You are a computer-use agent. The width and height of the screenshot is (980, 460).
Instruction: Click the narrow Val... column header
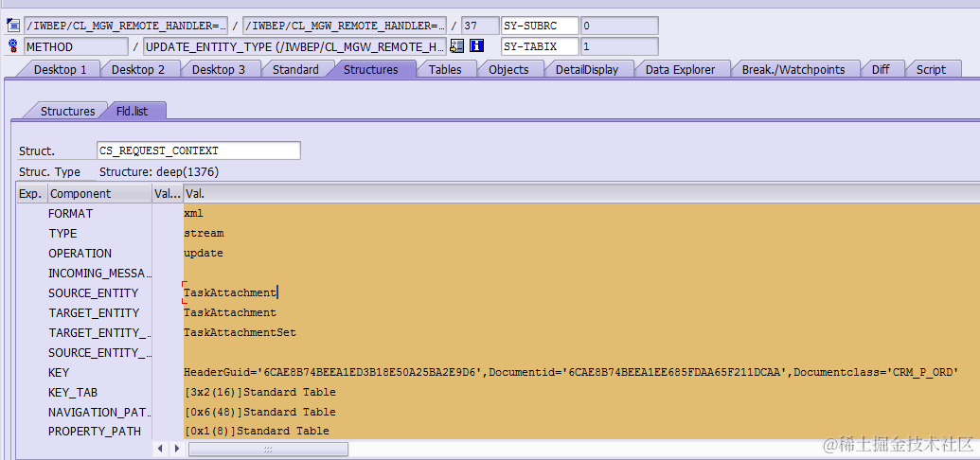[x=168, y=194]
